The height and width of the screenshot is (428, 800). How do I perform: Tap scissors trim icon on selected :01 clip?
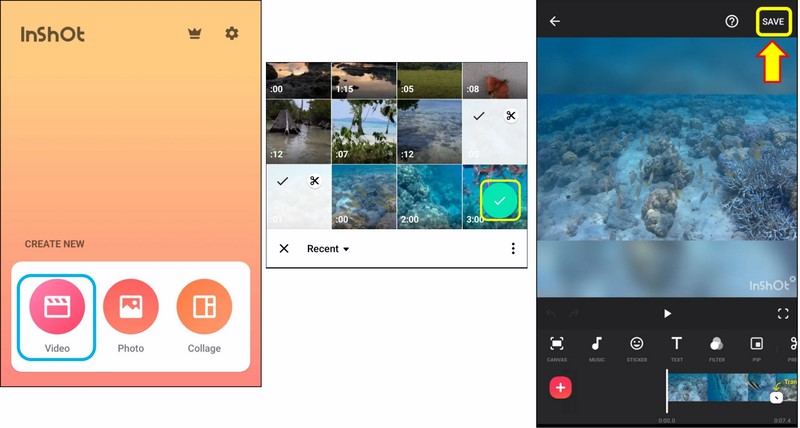(x=314, y=181)
